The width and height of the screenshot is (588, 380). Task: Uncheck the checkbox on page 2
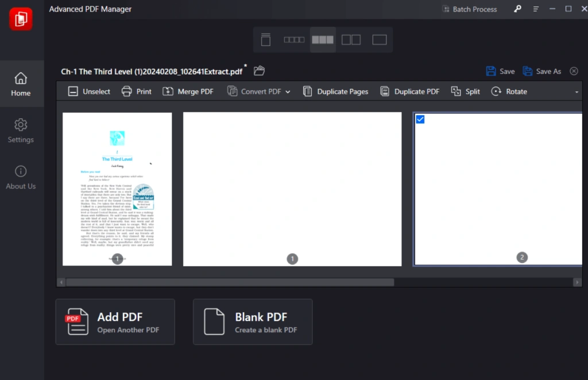[420, 119]
